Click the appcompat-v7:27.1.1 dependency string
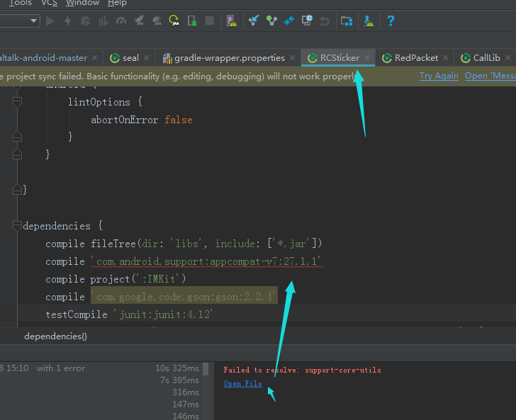 click(x=207, y=261)
